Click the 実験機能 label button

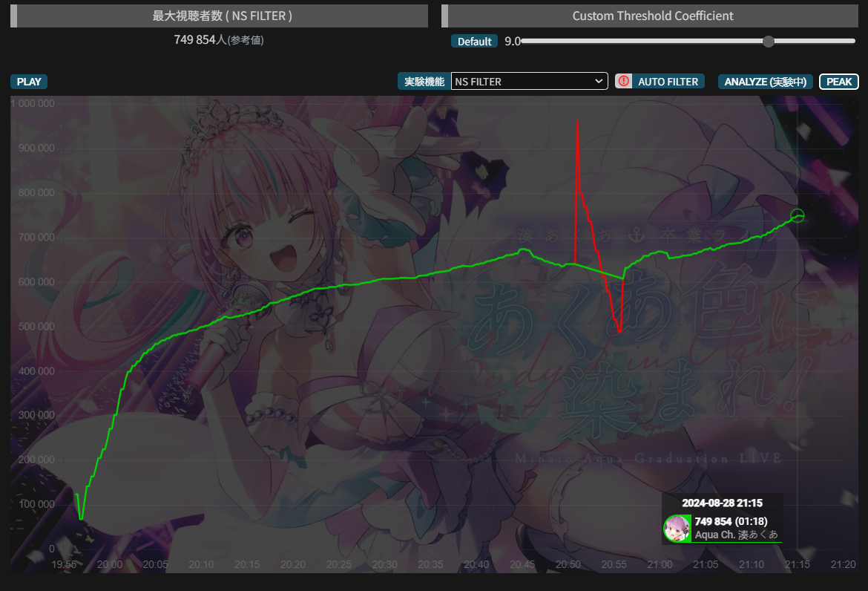[424, 82]
